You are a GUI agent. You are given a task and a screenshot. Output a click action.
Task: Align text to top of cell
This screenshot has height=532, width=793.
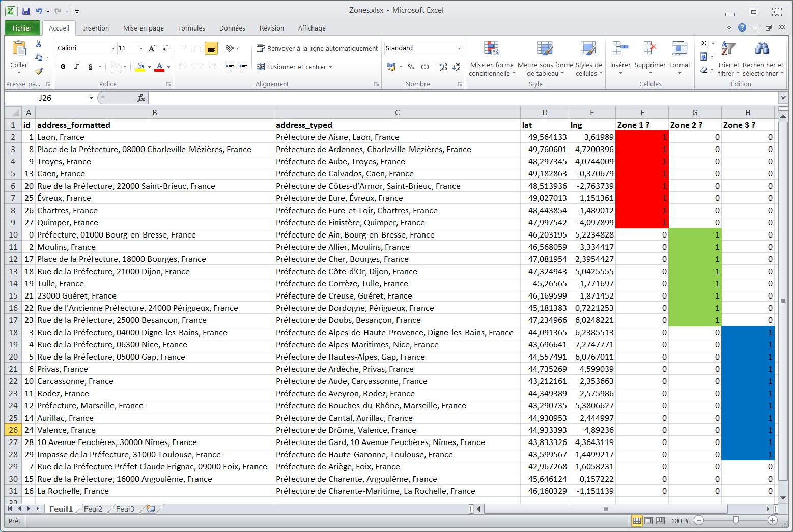184,48
